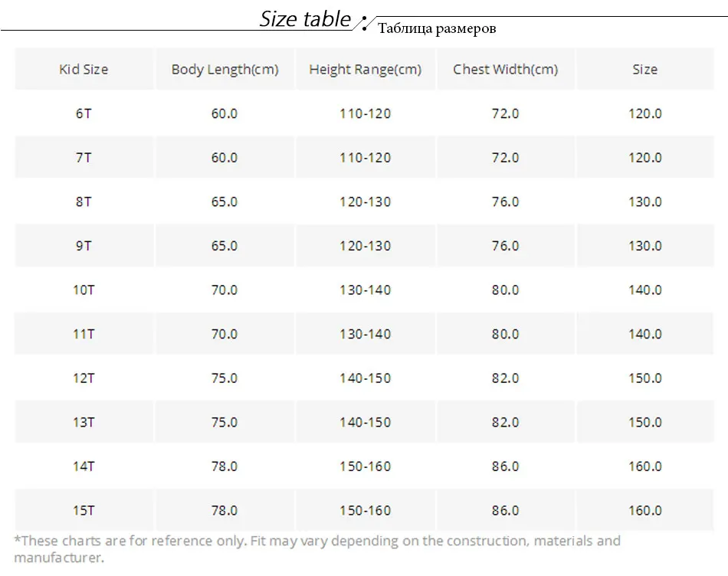Screen dimensions: 728x576
Task: Select the 15T kid size cell
Action: pyautogui.click(x=84, y=510)
